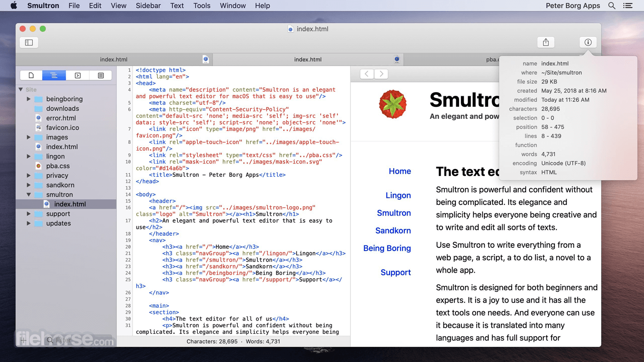644x362 pixels.
Task: Open Spotlight search in the menu bar
Action: point(612,6)
